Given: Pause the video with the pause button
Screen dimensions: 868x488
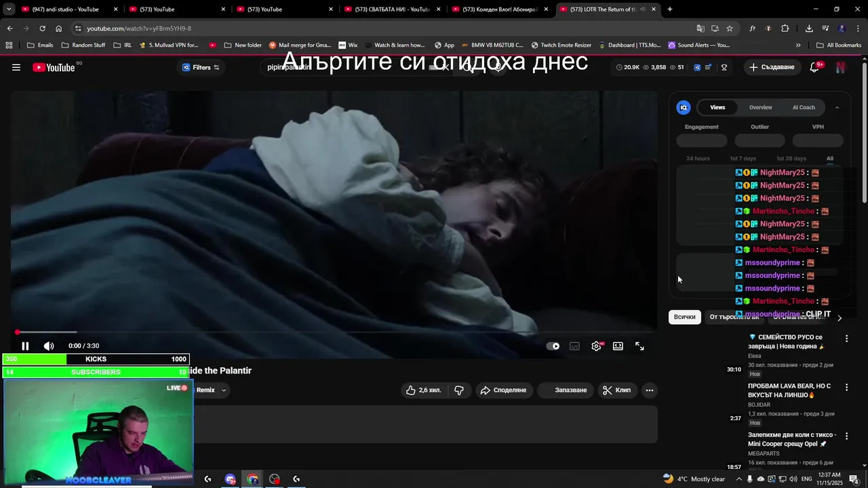Looking at the screenshot, I should click(x=25, y=346).
